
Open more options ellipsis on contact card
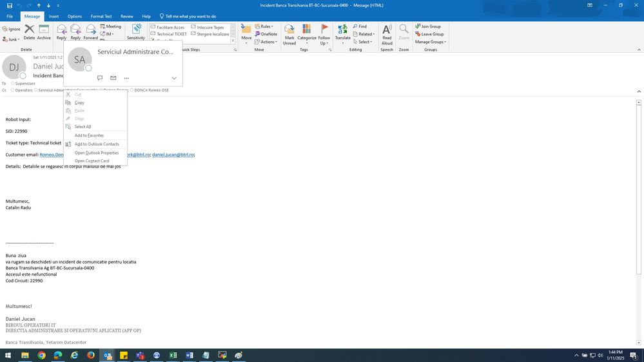coord(126,78)
